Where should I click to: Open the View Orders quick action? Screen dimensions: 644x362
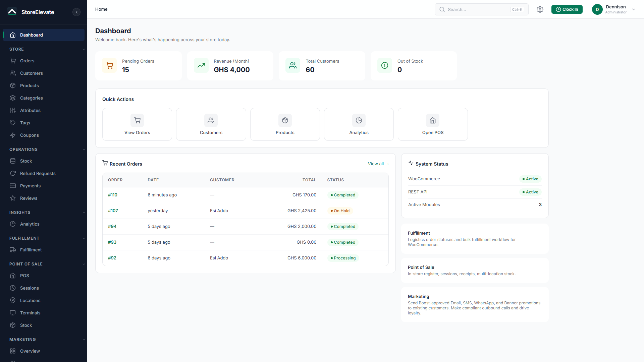click(x=137, y=124)
